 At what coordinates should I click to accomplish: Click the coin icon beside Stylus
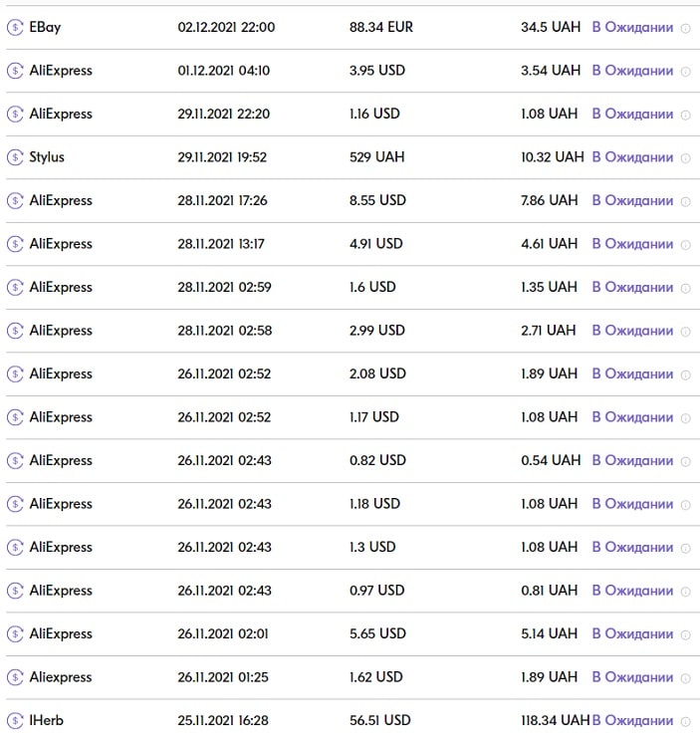point(15,157)
